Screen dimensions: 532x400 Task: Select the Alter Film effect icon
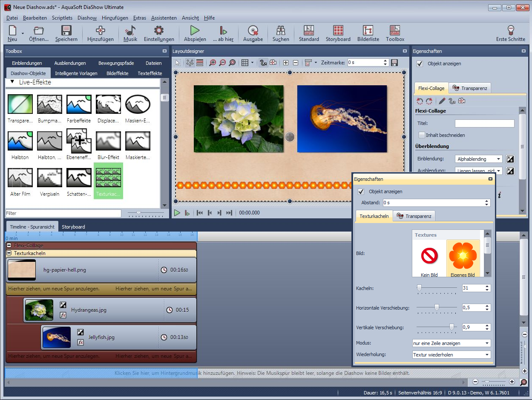pos(20,178)
